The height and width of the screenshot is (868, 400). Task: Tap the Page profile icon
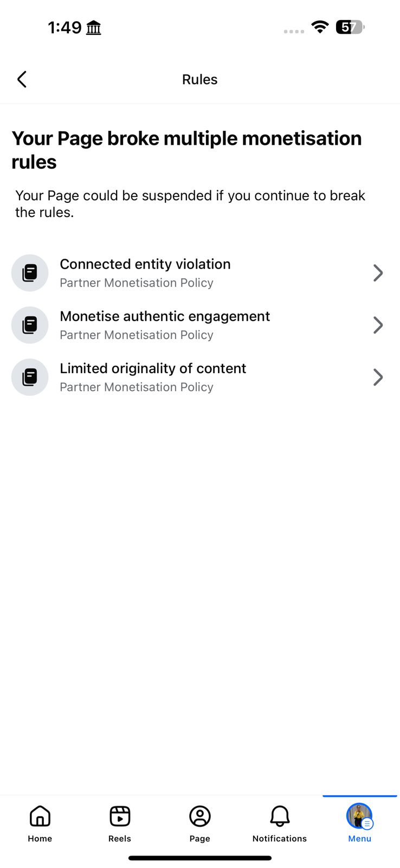[x=200, y=816]
